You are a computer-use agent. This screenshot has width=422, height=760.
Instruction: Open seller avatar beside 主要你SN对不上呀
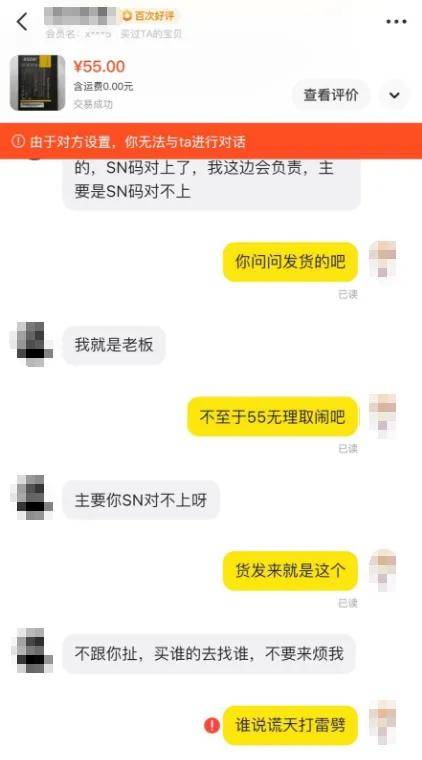[x=34, y=498]
